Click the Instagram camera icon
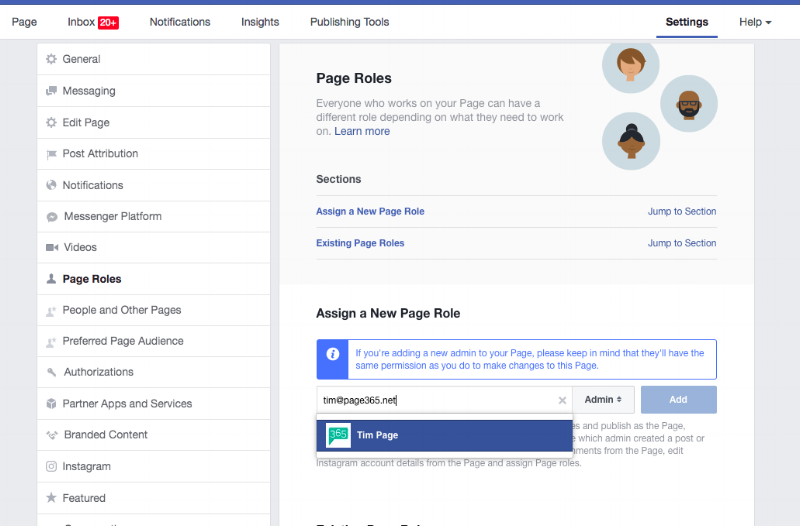 pyautogui.click(x=51, y=466)
